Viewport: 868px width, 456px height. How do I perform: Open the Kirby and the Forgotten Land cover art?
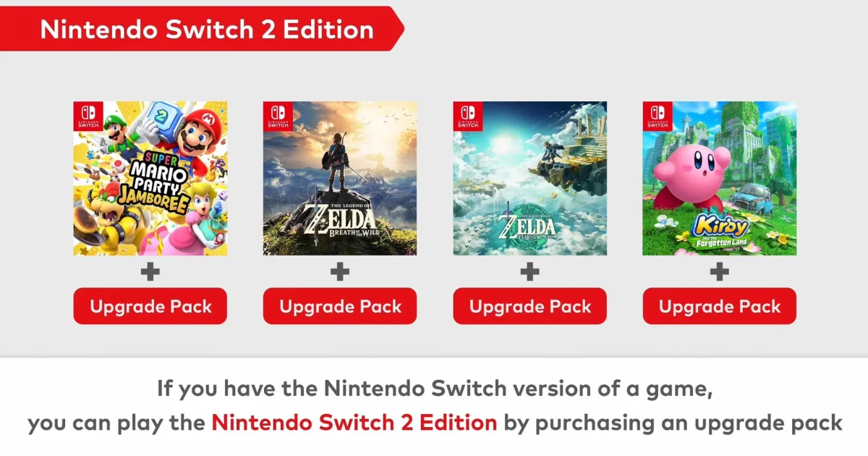coord(720,178)
